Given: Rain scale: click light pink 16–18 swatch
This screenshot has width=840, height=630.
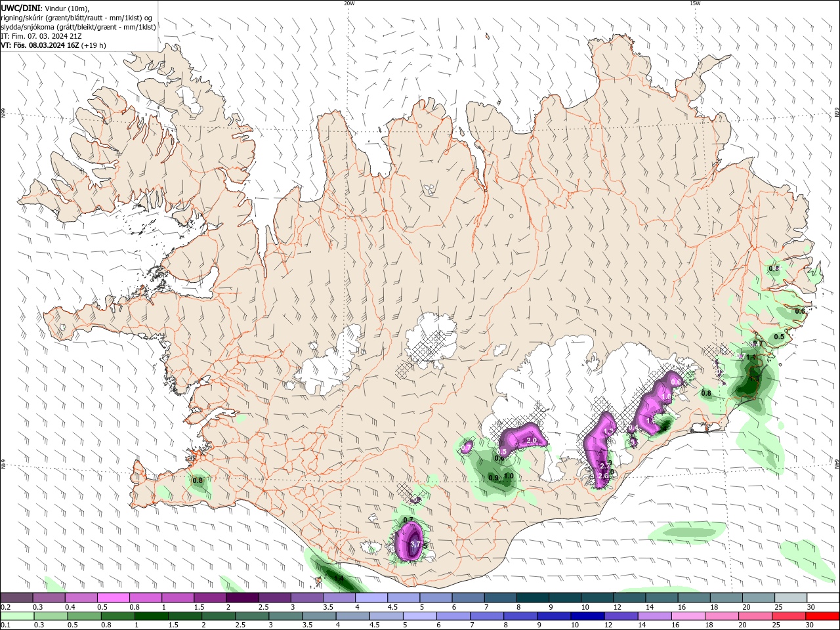Looking at the screenshot, I should [688, 616].
